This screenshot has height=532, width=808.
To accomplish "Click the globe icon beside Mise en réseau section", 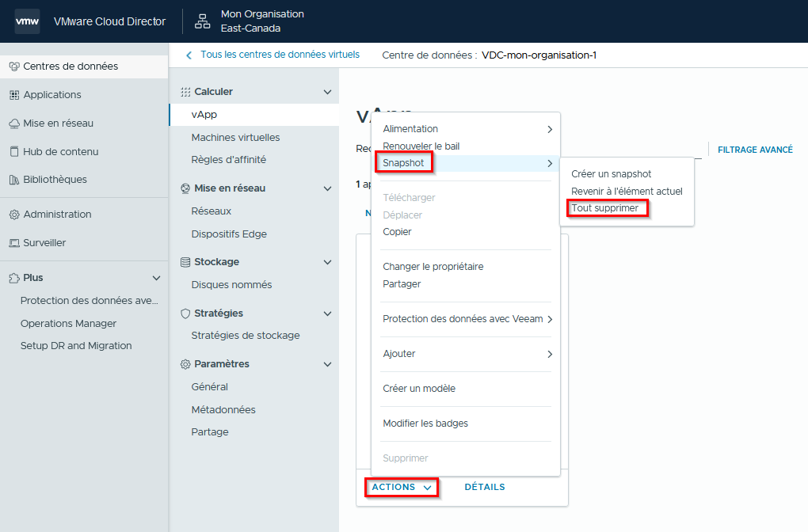I will pos(185,188).
